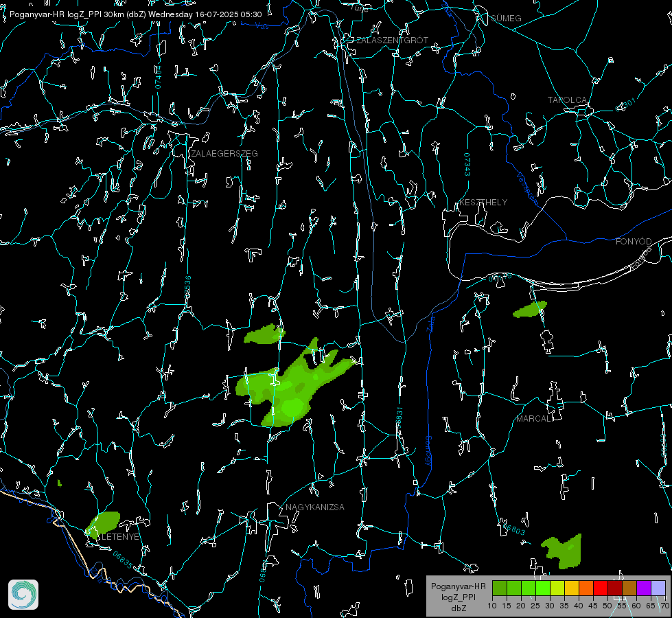Click the largest green radar echo north of Nagykanizsa
Image resolution: width=672 pixels, height=618 pixels.
pyautogui.click(x=295, y=386)
